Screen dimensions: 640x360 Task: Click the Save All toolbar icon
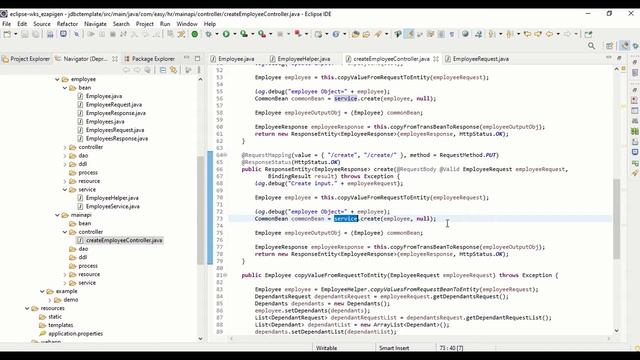pos(36,34)
